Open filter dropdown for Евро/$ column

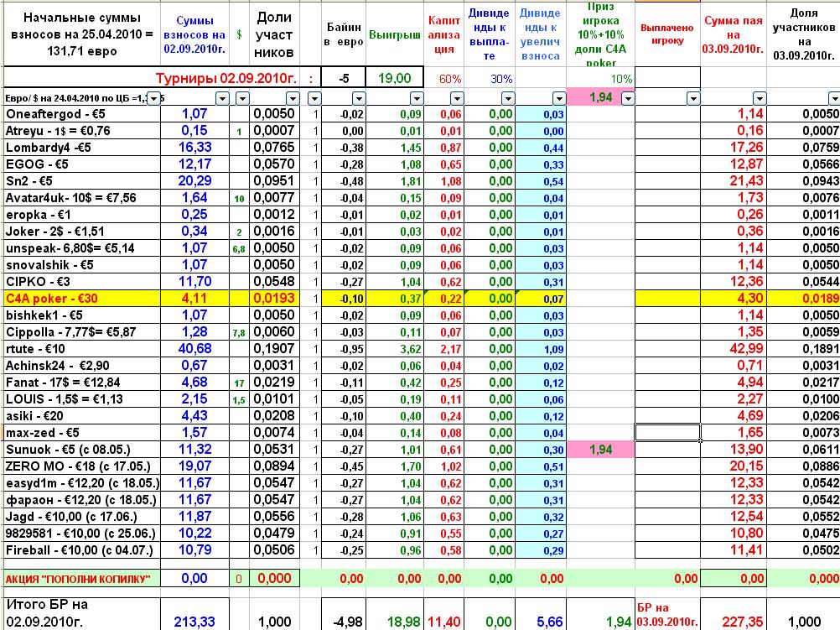pos(153,99)
